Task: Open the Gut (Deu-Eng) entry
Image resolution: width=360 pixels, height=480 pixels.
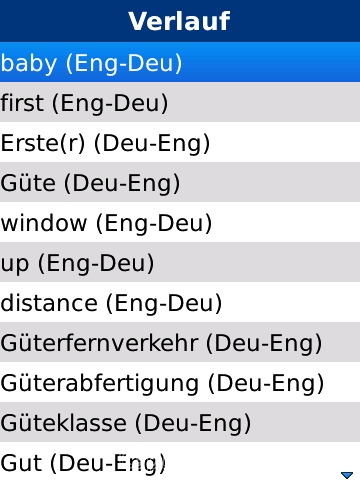Action: click(180, 461)
